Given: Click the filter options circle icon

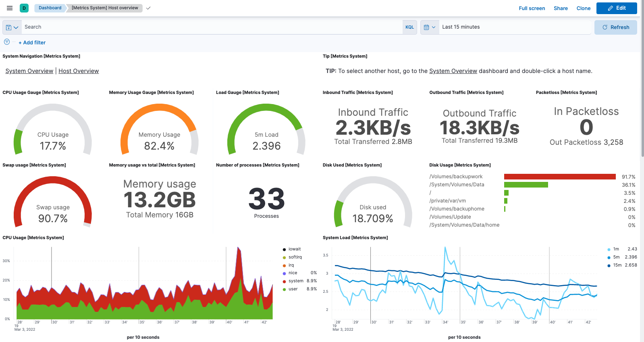Looking at the screenshot, I should pos(7,42).
